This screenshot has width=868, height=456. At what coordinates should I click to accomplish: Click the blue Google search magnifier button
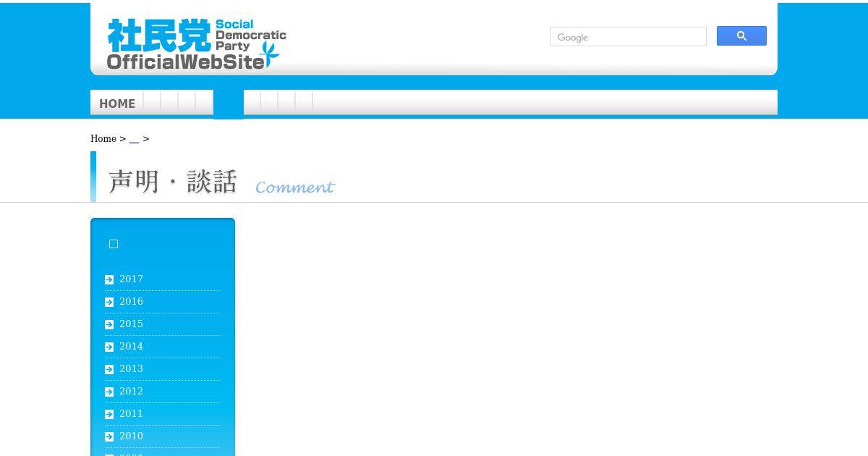(x=741, y=36)
